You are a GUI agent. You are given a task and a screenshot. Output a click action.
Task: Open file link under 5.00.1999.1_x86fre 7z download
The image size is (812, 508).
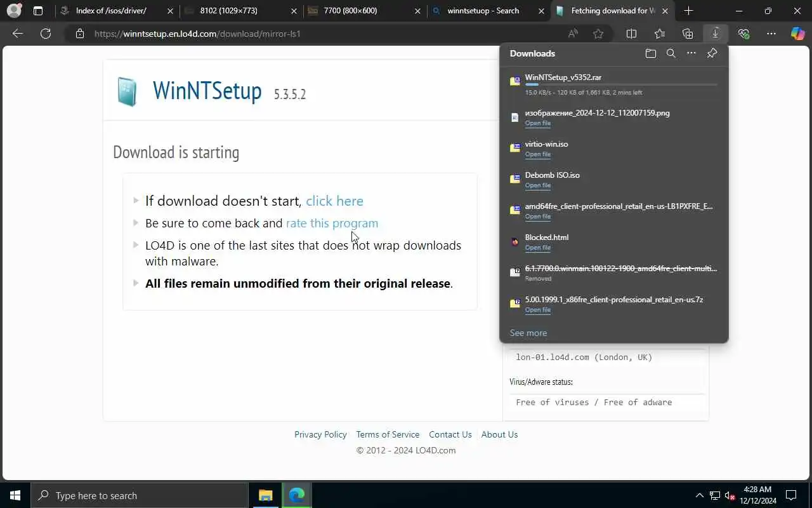coord(537,310)
